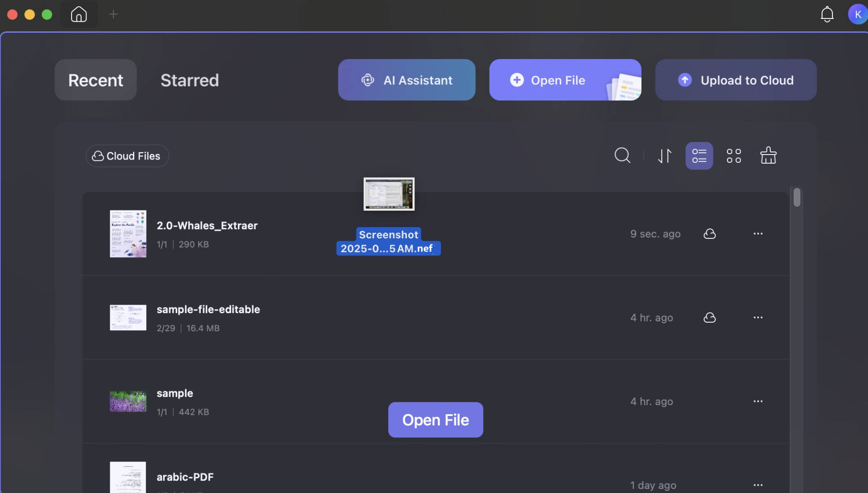Switch to the Recent tab
868x493 pixels.
pos(95,80)
